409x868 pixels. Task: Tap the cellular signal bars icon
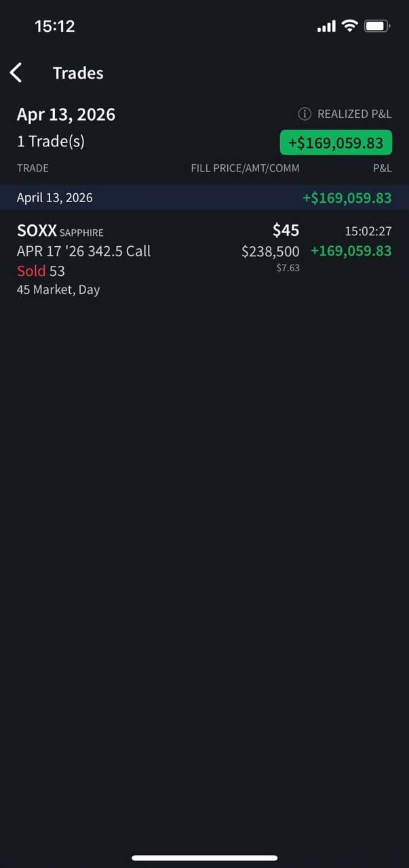(x=326, y=26)
